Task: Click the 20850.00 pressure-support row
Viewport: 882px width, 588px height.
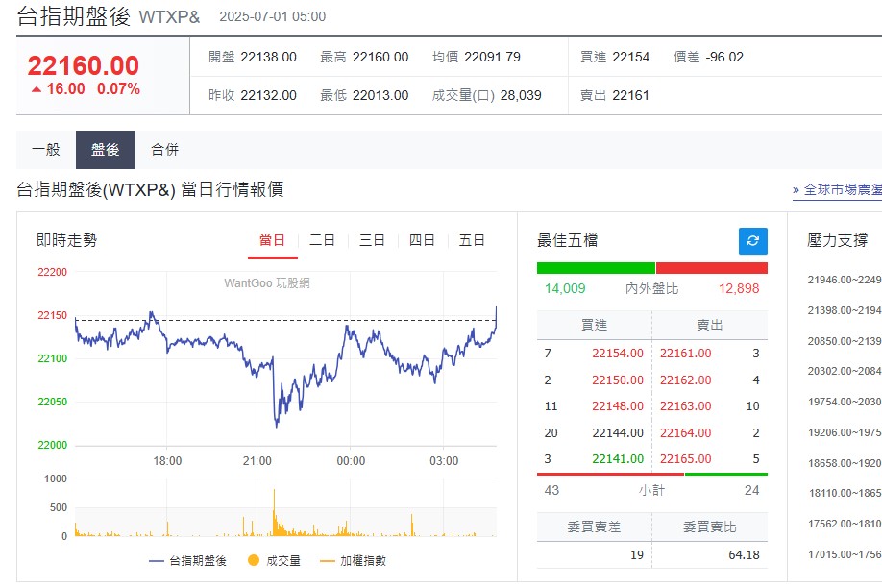Action: (x=845, y=341)
